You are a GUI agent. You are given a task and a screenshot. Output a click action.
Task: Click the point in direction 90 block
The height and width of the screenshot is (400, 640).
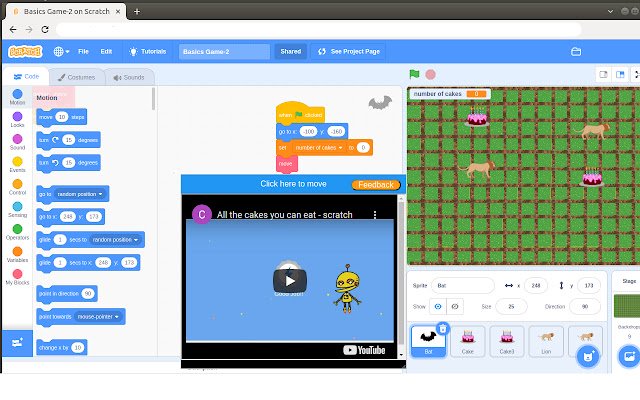coord(67,293)
